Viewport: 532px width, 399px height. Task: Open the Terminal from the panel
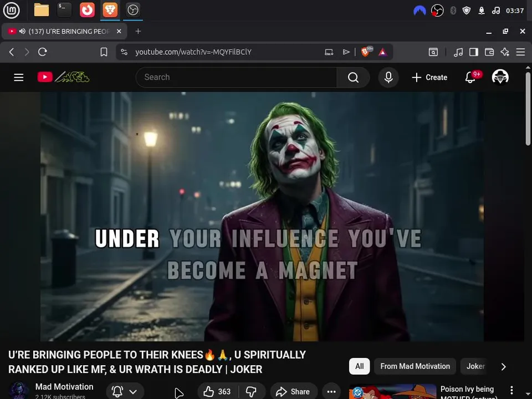click(64, 10)
